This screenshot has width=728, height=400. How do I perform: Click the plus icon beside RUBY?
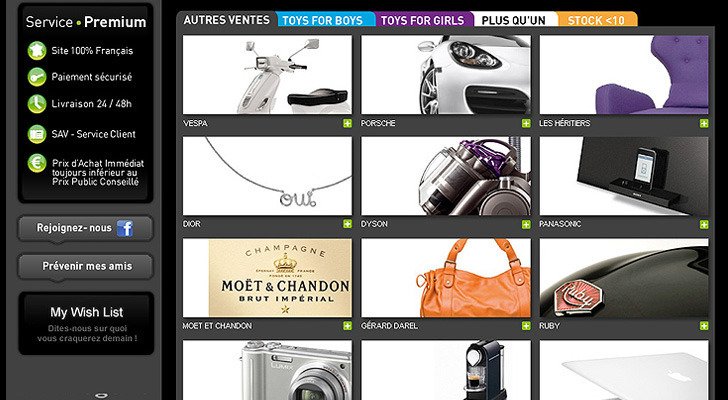(x=704, y=326)
